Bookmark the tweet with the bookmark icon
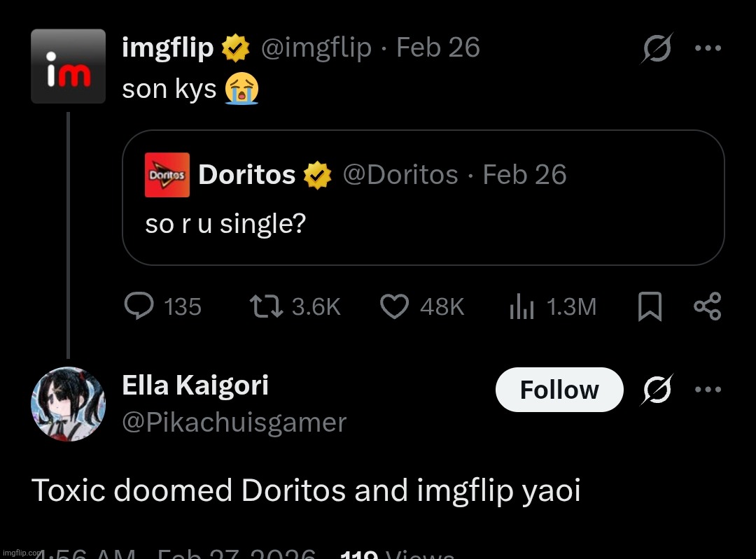This screenshot has height=559, width=756. tap(648, 306)
